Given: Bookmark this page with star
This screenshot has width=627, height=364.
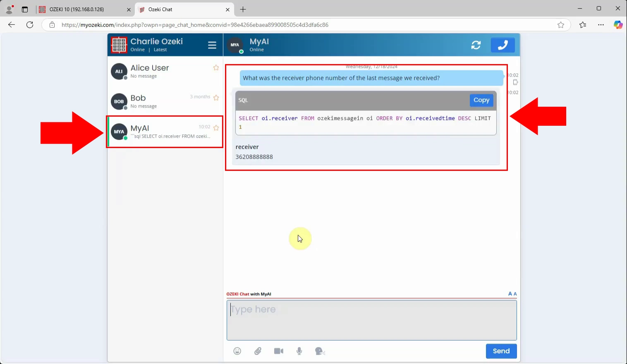Looking at the screenshot, I should point(561,25).
